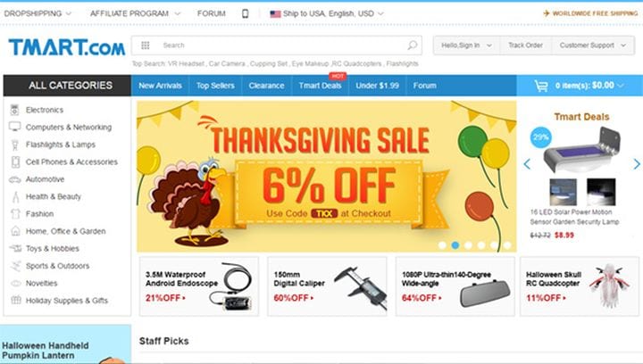The height and width of the screenshot is (364, 643).
Task: Click the Track Order button
Action: (x=526, y=45)
